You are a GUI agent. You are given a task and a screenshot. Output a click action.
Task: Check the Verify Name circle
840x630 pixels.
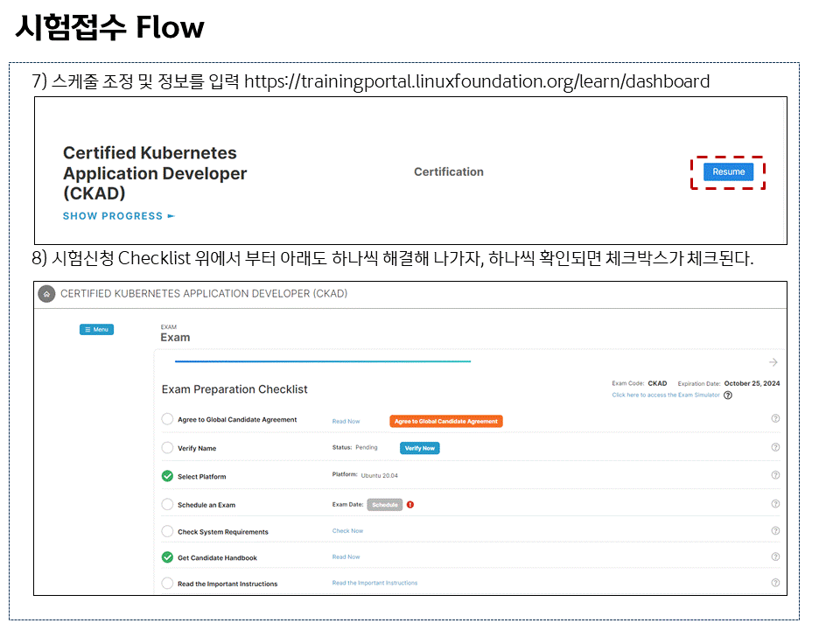(x=167, y=447)
